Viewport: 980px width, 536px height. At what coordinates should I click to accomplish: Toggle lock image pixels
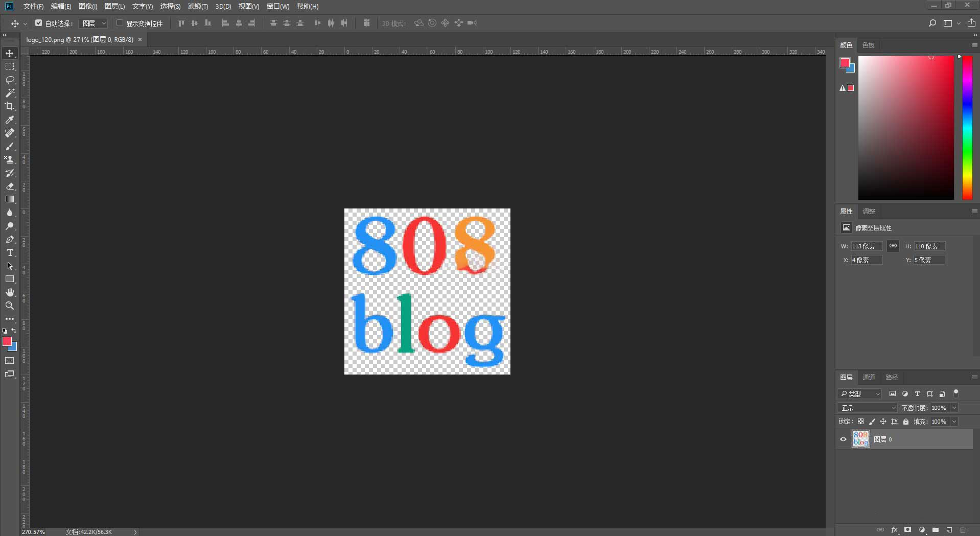click(x=872, y=422)
